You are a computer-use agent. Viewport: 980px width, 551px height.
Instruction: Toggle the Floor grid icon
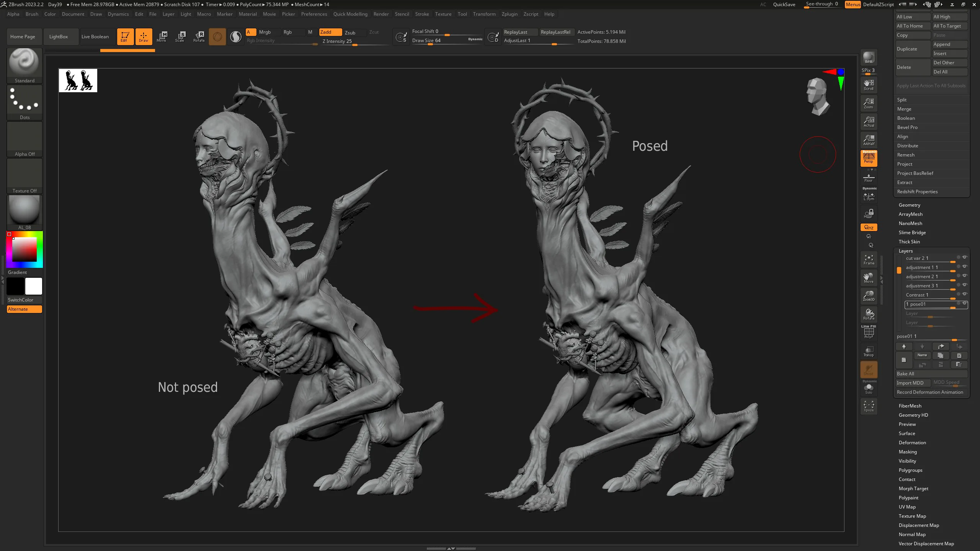pos(869,178)
